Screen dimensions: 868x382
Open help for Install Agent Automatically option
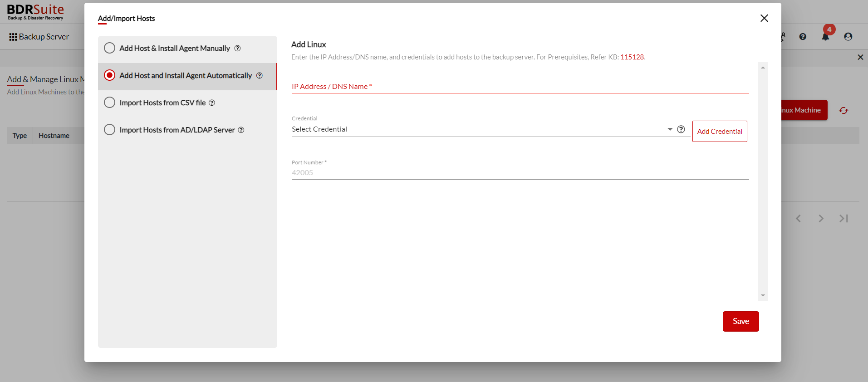tap(260, 75)
